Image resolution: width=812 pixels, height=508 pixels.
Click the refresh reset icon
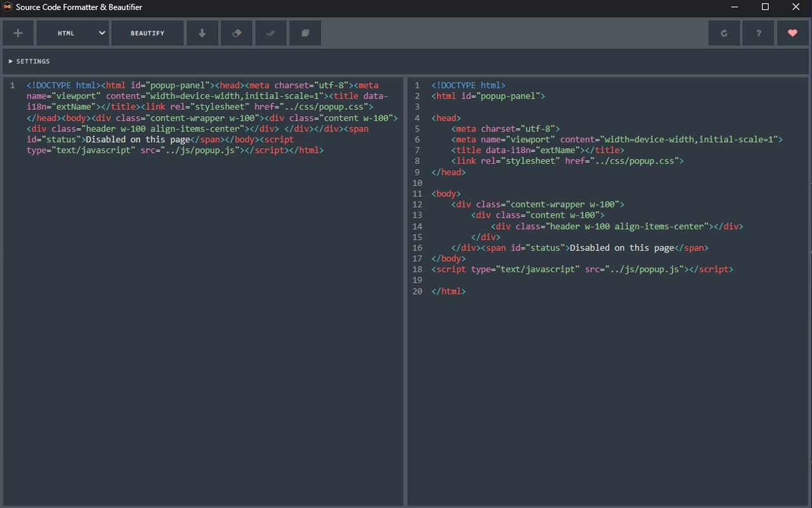pyautogui.click(x=724, y=33)
